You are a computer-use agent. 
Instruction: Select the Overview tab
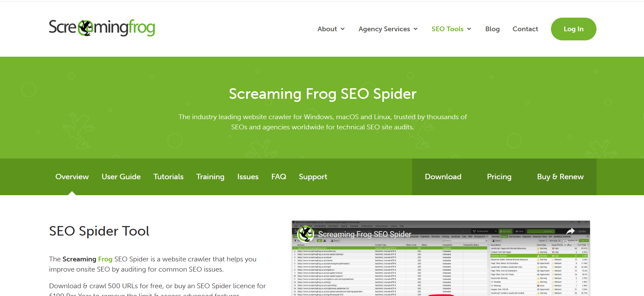pos(72,177)
